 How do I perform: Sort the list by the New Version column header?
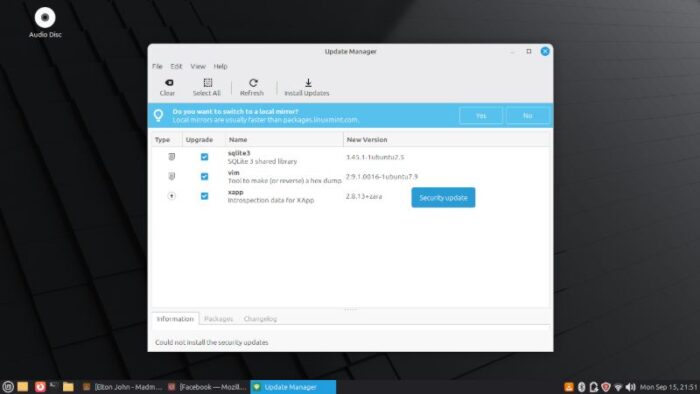[446, 140]
